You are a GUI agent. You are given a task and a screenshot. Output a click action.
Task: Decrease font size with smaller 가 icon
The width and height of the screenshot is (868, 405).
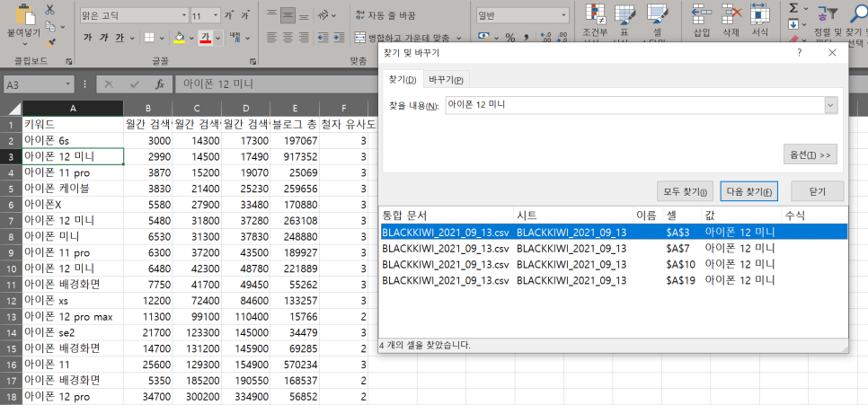[x=246, y=15]
